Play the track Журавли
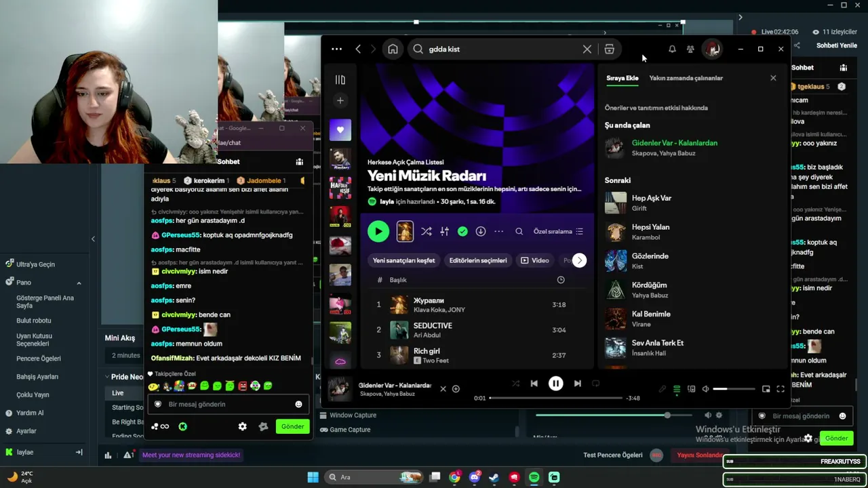 click(478, 305)
